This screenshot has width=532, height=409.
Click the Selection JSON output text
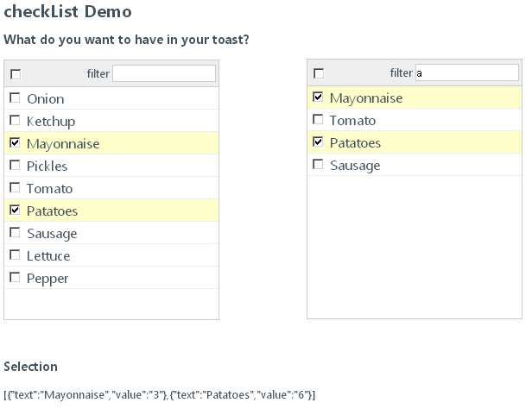[160, 395]
